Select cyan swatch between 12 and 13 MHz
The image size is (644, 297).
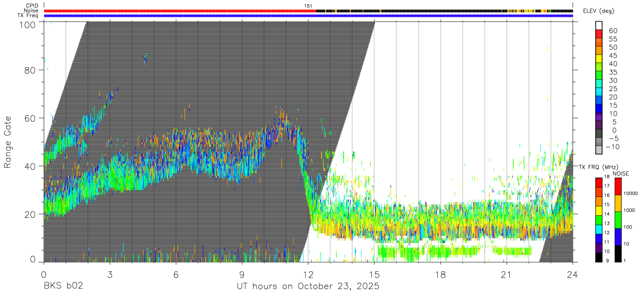coord(599,229)
